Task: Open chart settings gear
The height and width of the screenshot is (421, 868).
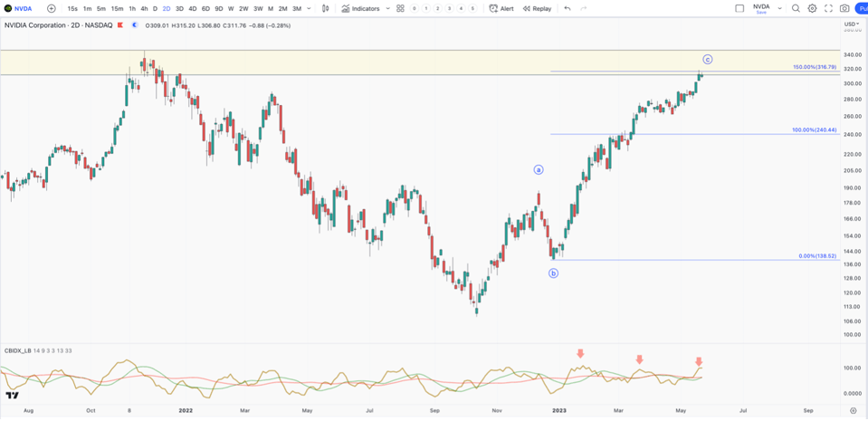Action: pyautogui.click(x=812, y=8)
